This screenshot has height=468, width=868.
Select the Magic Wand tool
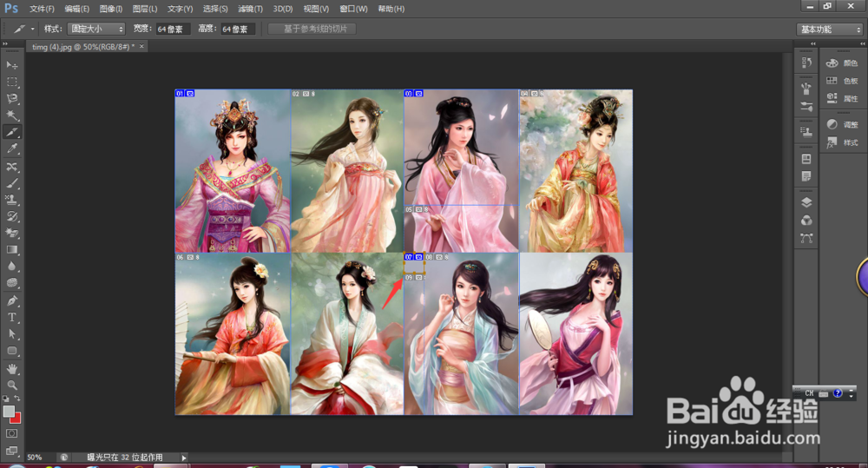(11, 115)
